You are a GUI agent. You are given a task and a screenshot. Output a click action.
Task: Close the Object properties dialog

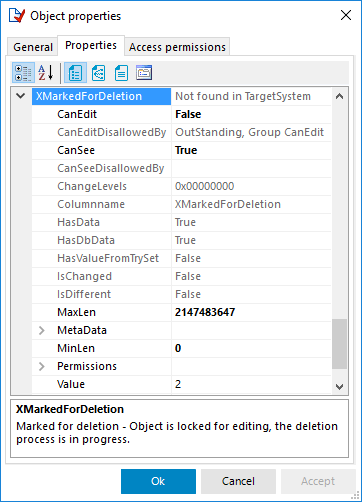(346, 15)
